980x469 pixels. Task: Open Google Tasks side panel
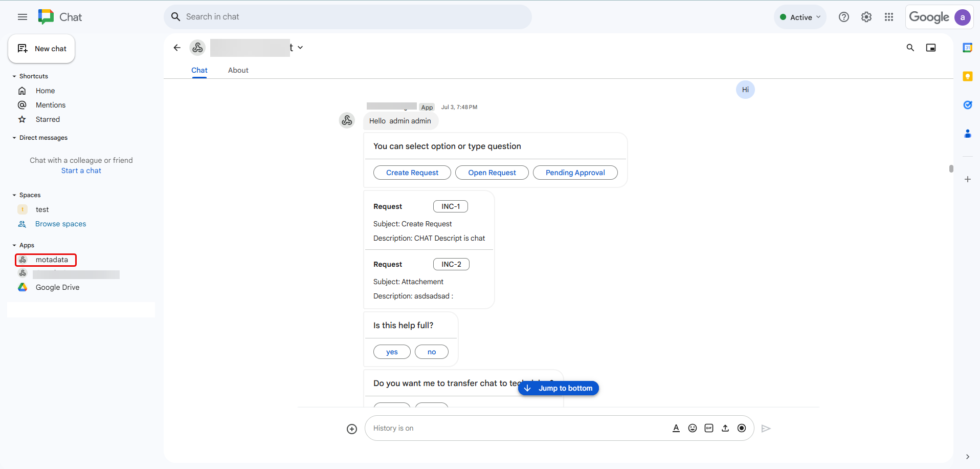point(968,105)
